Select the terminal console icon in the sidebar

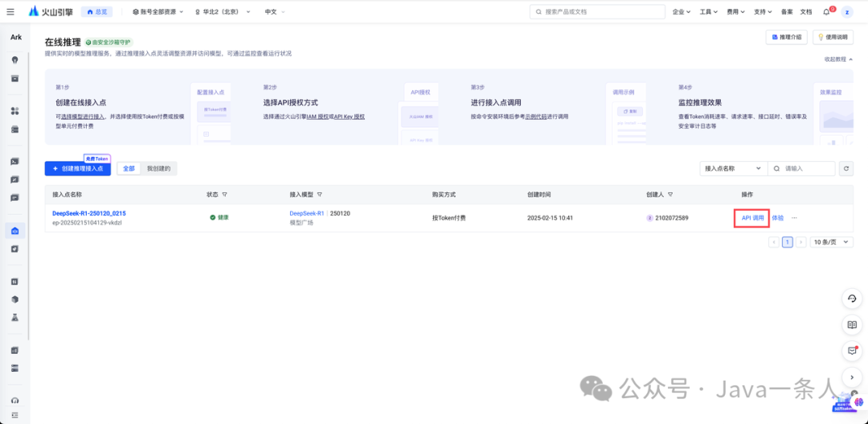15,161
